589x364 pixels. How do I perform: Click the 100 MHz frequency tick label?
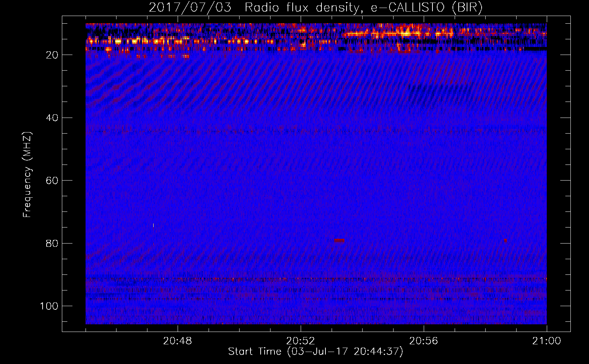[49, 306]
